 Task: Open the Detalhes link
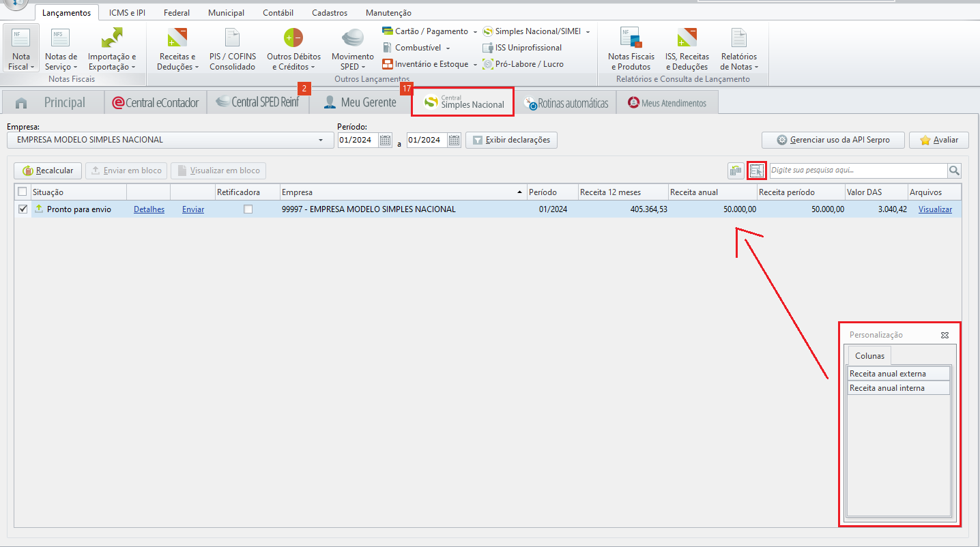(149, 209)
